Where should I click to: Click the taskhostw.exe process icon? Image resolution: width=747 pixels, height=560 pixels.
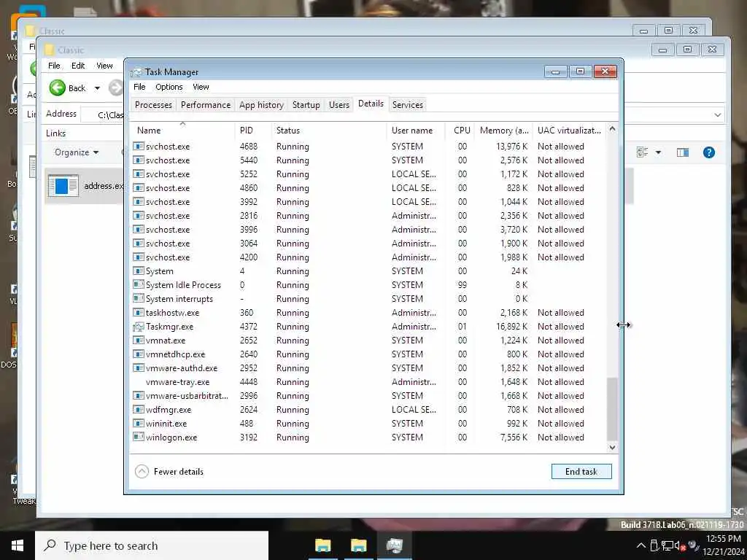[x=138, y=312]
